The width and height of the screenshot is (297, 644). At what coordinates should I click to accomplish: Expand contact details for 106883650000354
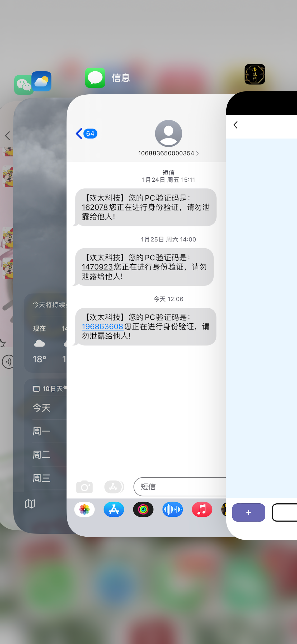[x=168, y=153]
